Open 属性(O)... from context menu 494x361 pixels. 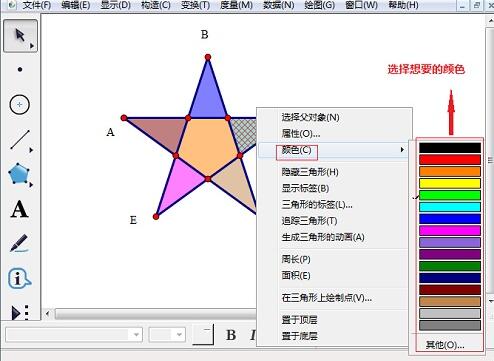(334, 134)
